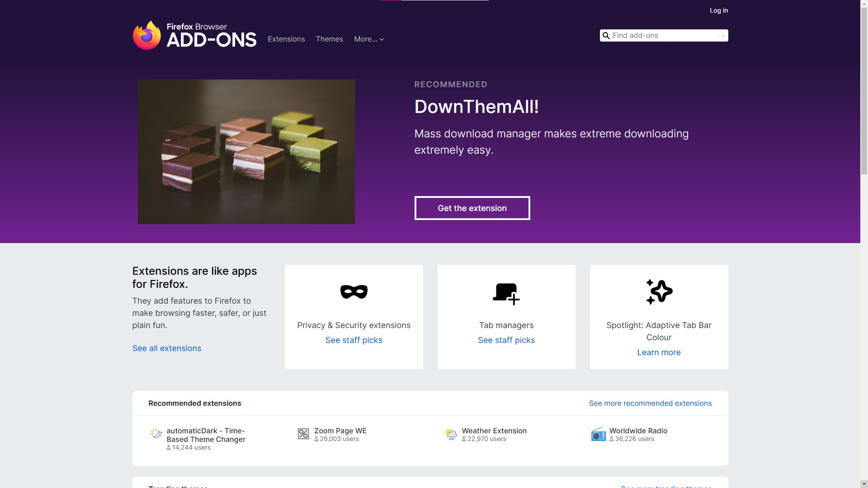Screen dimensions: 868x488
Task: Open the Themes nav item
Action: pyautogui.click(x=329, y=39)
